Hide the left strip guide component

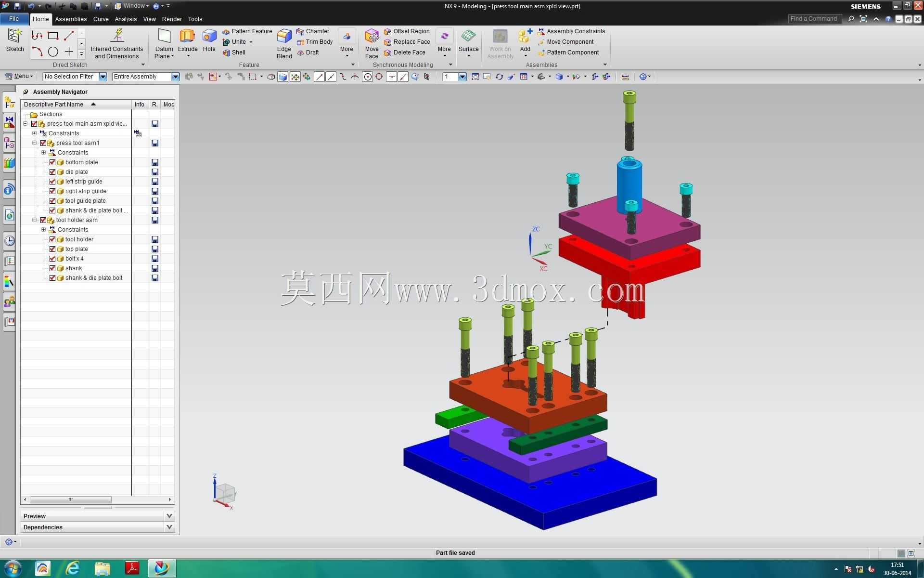(x=52, y=182)
